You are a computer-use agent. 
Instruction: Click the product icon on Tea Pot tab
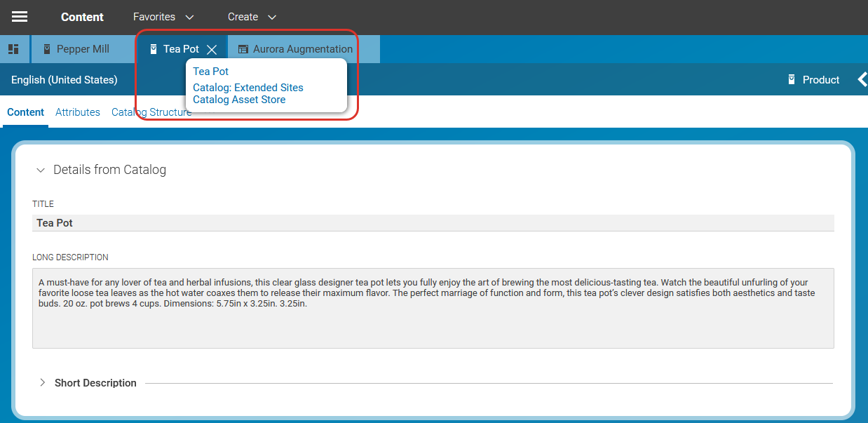[154, 49]
